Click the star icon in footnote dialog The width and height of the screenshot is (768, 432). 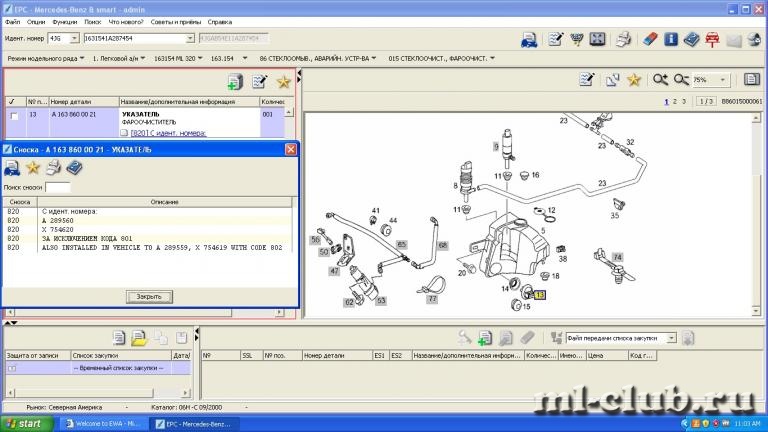(x=33, y=168)
